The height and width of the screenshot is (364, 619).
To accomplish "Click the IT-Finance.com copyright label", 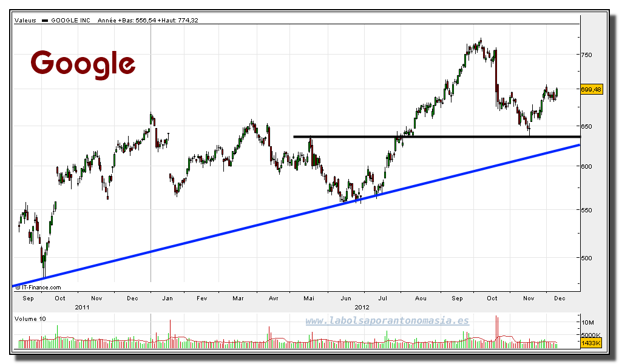I will point(38,288).
